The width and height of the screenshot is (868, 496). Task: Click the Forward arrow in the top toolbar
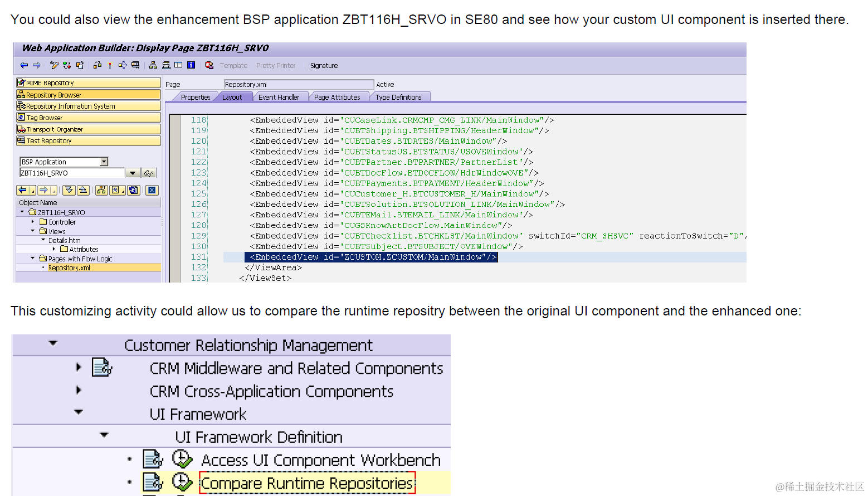37,65
